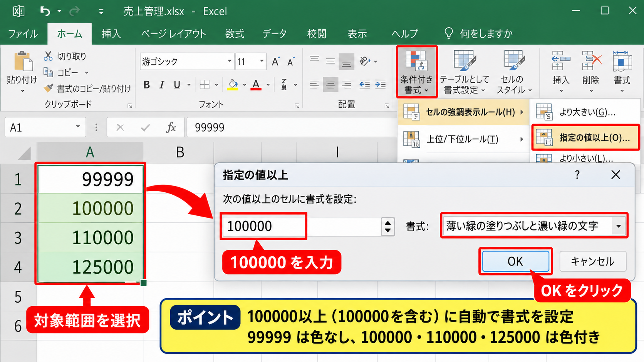Switch to the 数式 ribbon tab

[235, 34]
